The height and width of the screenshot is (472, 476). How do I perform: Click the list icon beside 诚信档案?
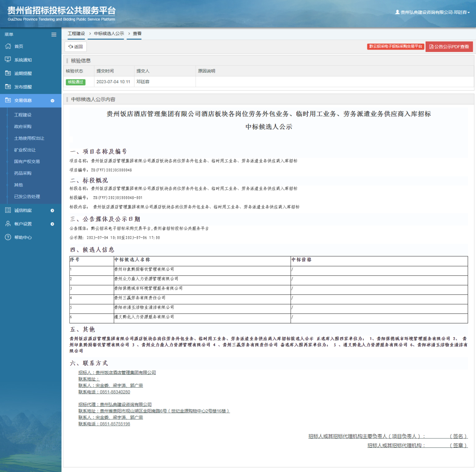(8, 210)
